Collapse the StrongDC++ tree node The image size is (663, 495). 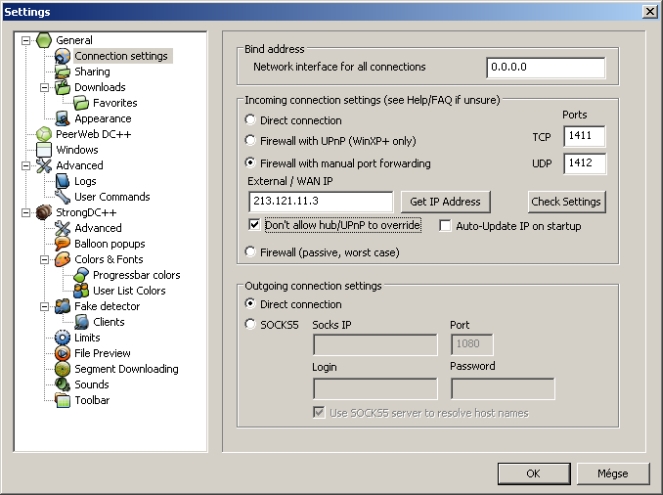click(x=25, y=213)
